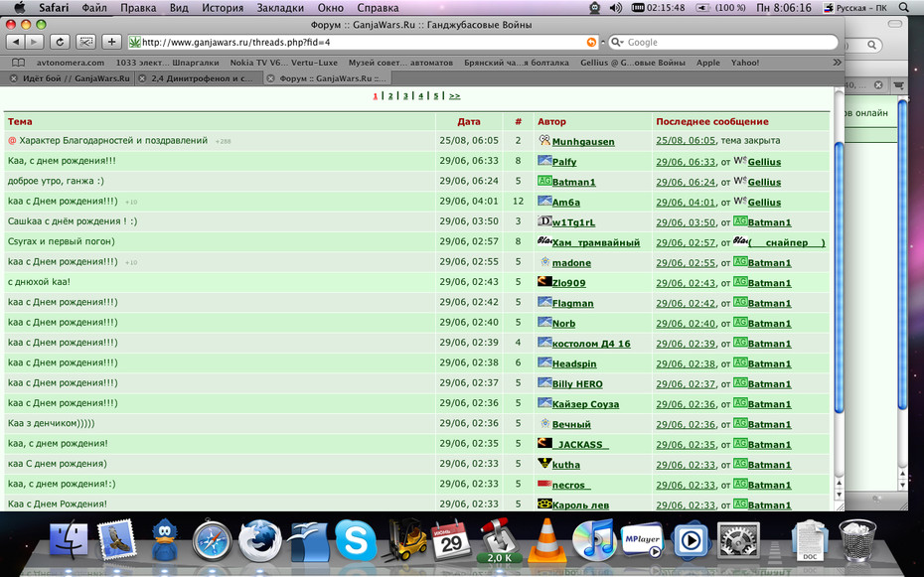Open Safari compass icon in Dock
The width and height of the screenshot is (924, 577).
213,539
